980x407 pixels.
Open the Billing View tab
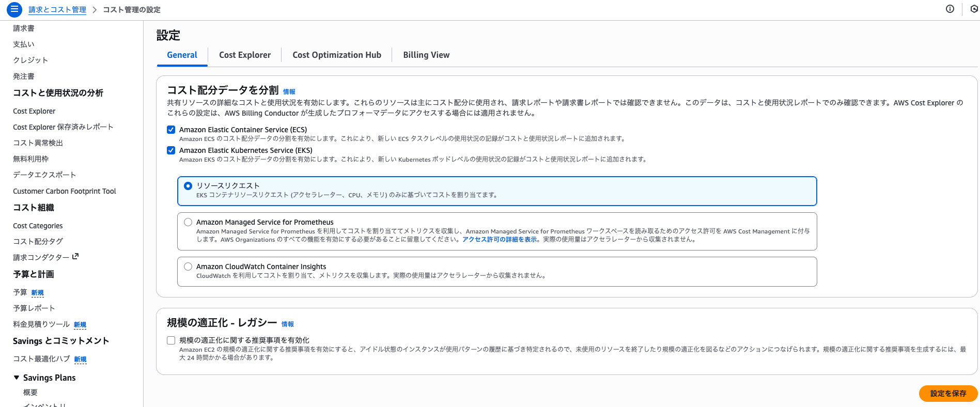click(x=426, y=55)
